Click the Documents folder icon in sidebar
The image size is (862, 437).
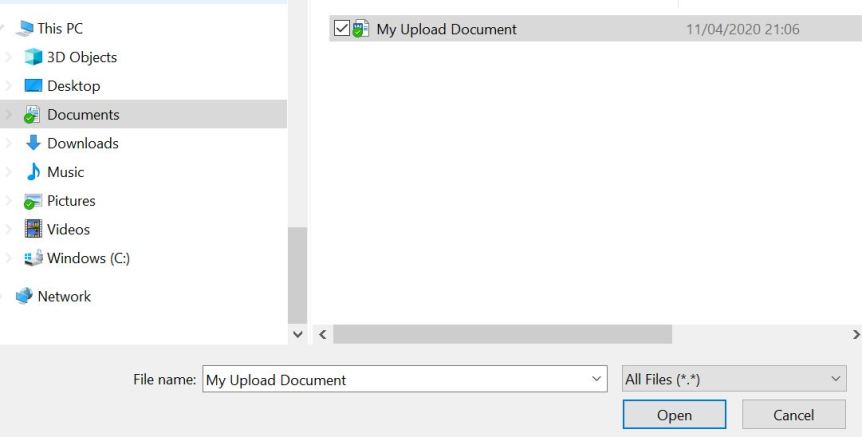(x=33, y=115)
